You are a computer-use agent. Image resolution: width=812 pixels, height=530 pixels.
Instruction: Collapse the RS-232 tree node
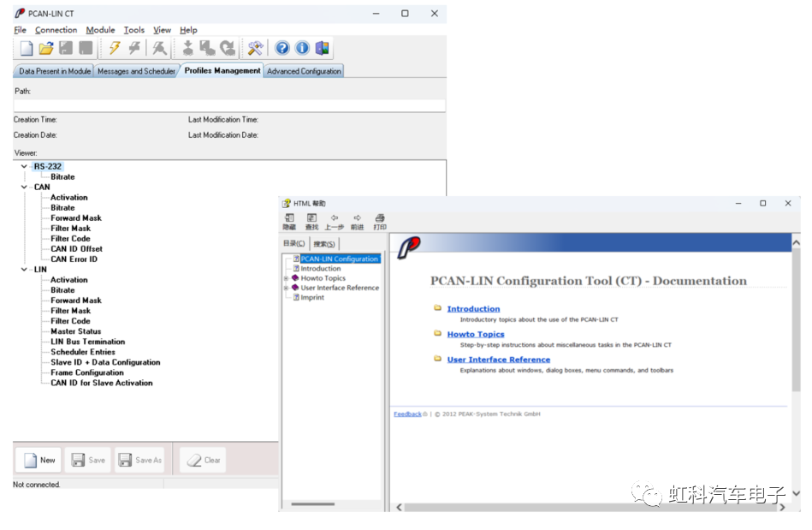pyautogui.click(x=24, y=166)
